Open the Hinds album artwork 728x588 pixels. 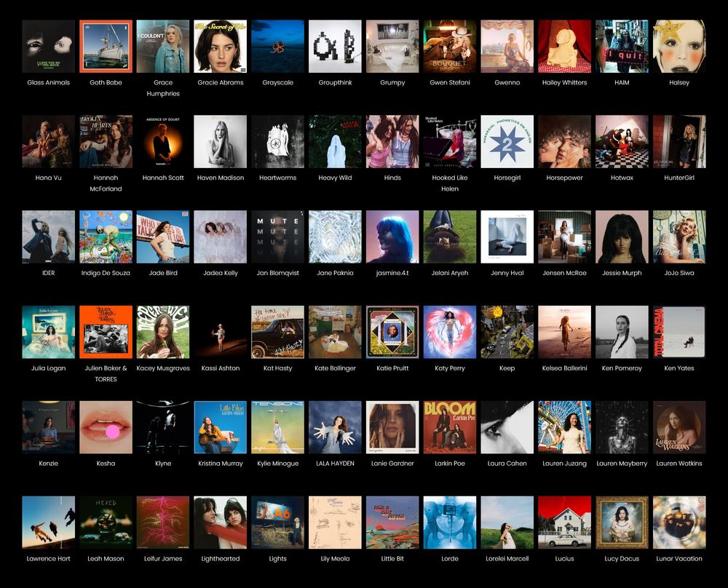392,142
